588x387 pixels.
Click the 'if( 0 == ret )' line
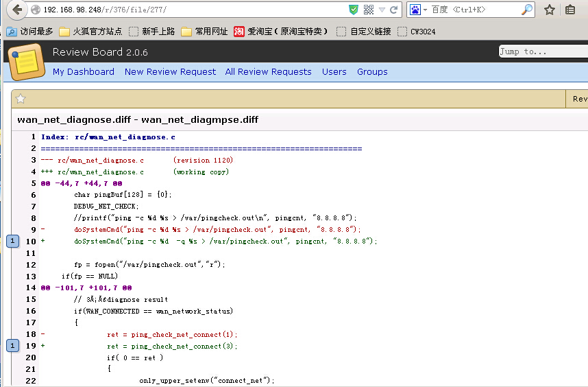135,357
